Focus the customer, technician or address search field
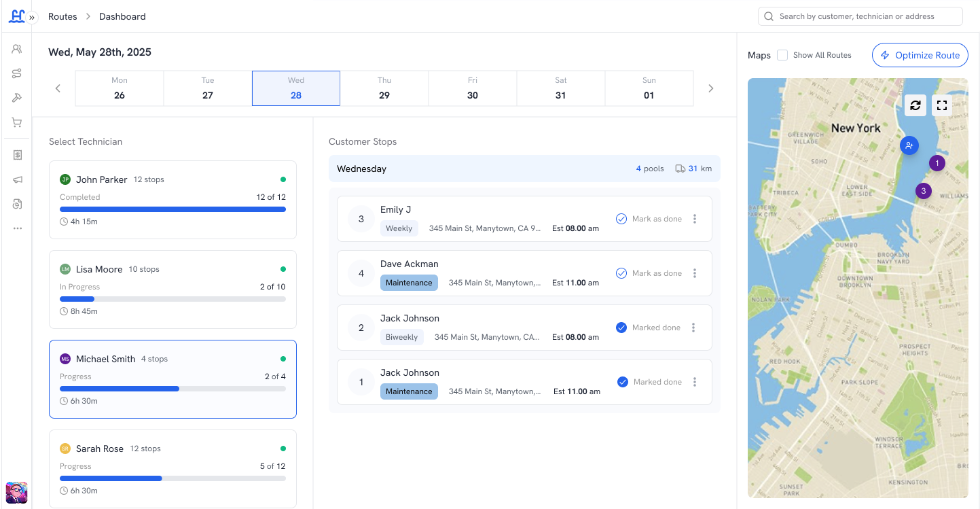 point(860,16)
